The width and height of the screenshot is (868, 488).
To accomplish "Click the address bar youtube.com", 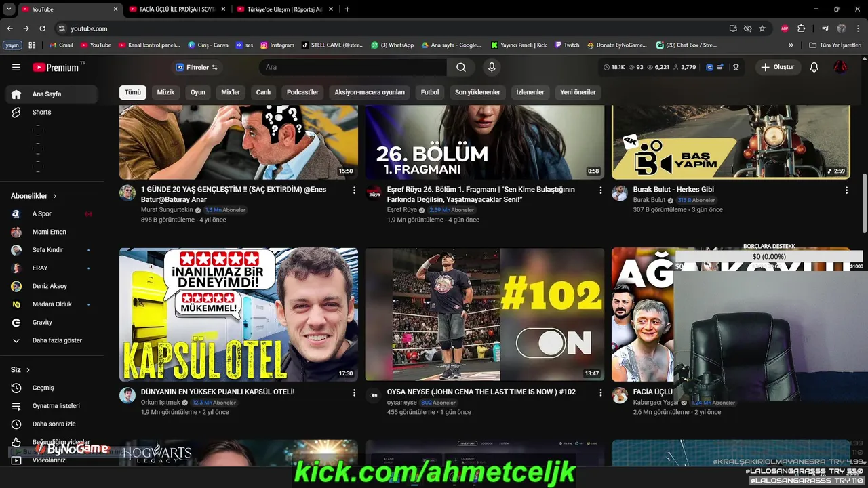I will (89, 28).
